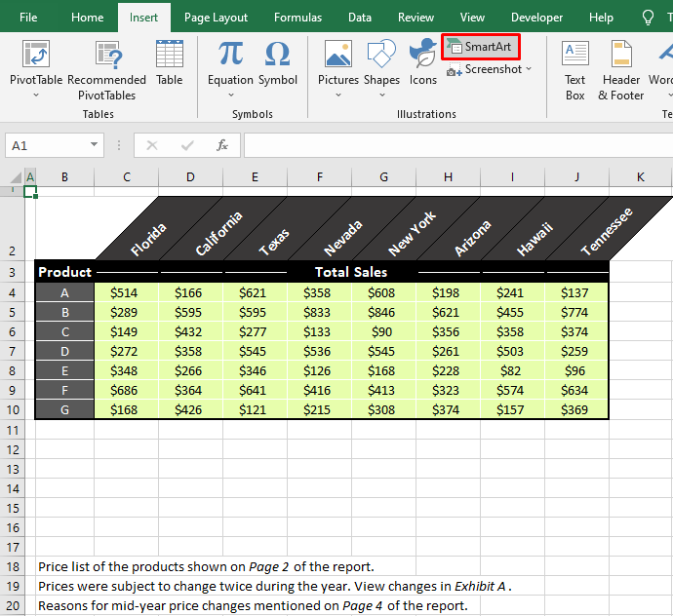Select column H header

(448, 177)
